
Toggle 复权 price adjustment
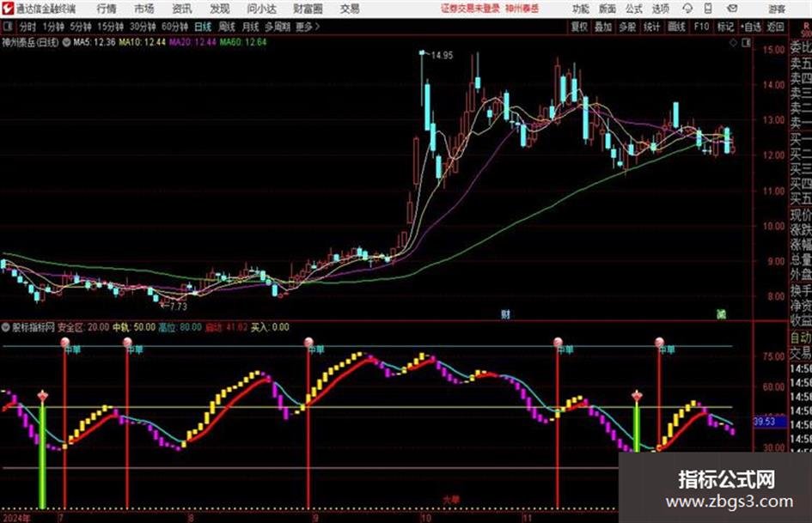tap(579, 27)
